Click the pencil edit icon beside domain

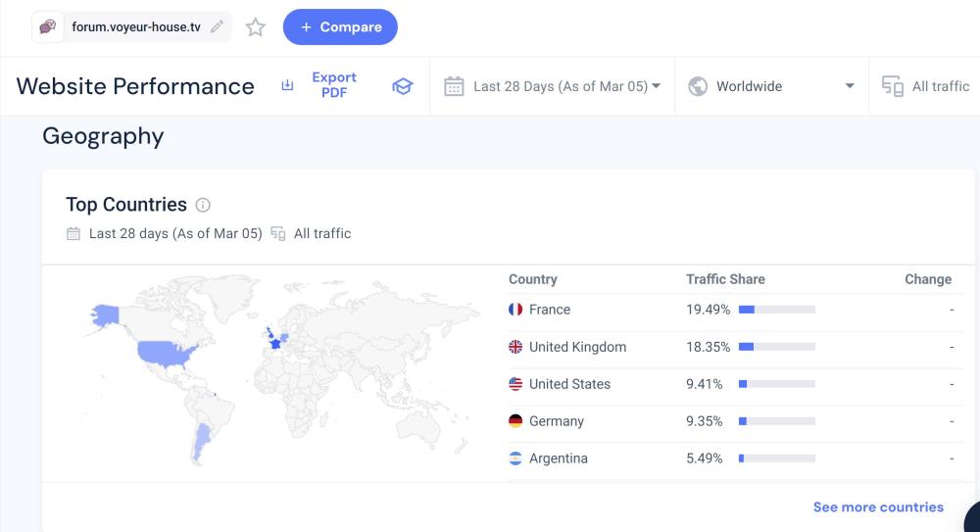[217, 27]
